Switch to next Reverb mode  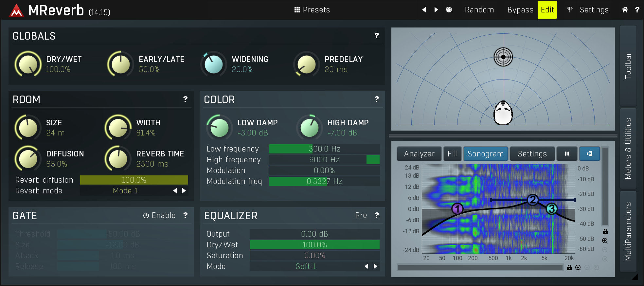(184, 191)
